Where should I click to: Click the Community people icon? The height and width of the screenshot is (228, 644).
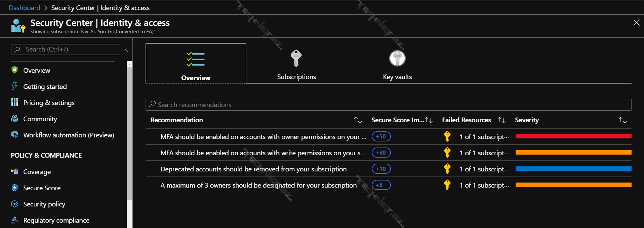pos(14,119)
